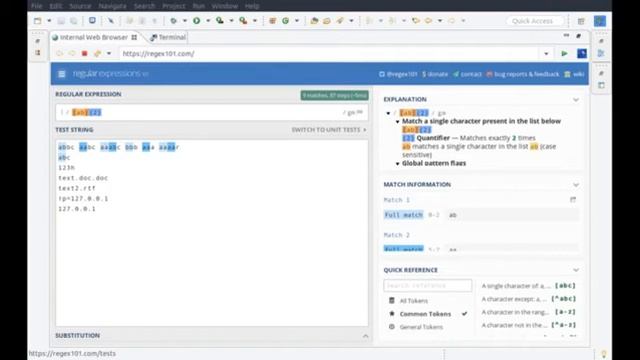Open the External Tools dropdown arrow

[255, 21]
